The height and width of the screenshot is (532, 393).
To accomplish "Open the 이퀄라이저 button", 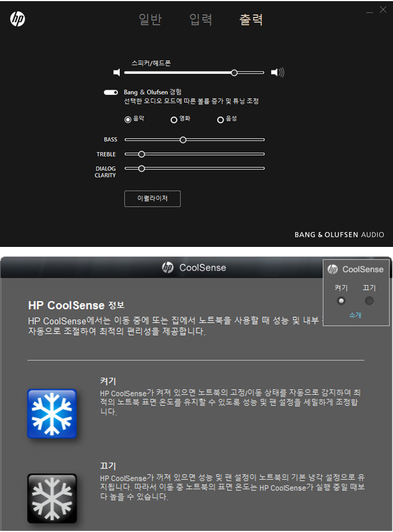I will click(152, 199).
